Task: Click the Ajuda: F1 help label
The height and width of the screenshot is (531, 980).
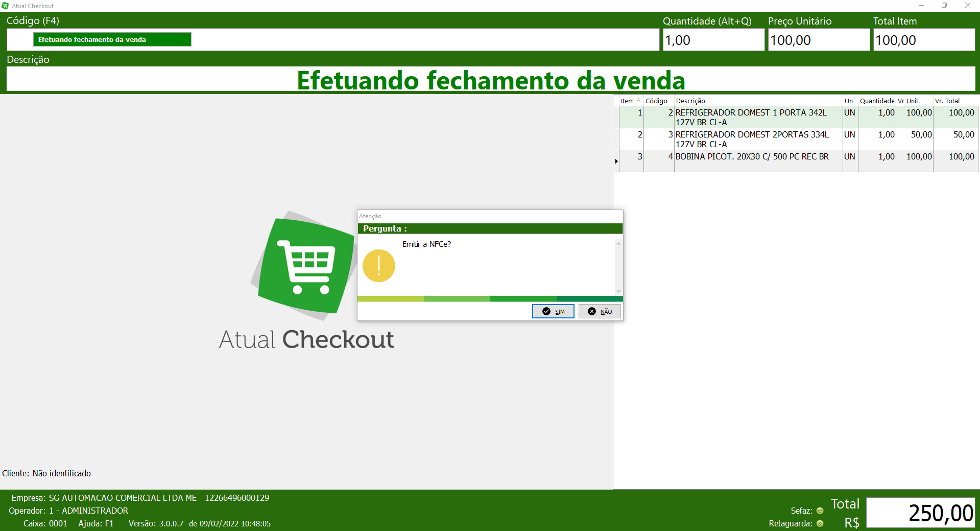Action: click(x=96, y=523)
